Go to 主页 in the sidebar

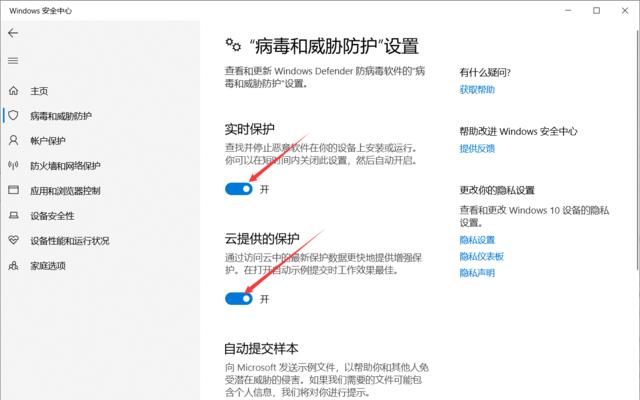point(39,91)
